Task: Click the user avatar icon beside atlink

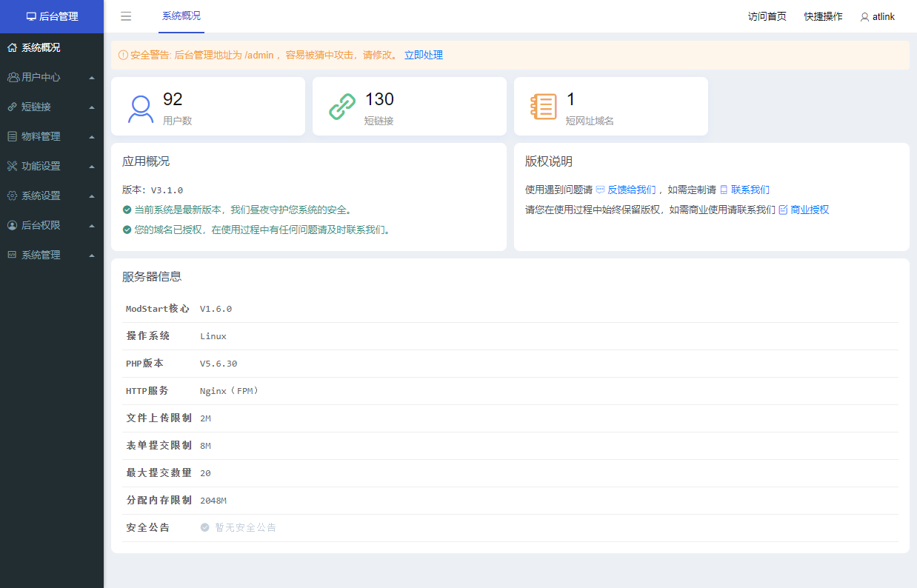Action: point(864,17)
